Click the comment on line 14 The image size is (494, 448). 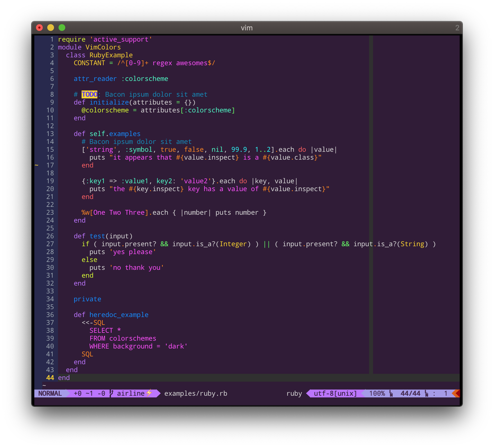137,142
